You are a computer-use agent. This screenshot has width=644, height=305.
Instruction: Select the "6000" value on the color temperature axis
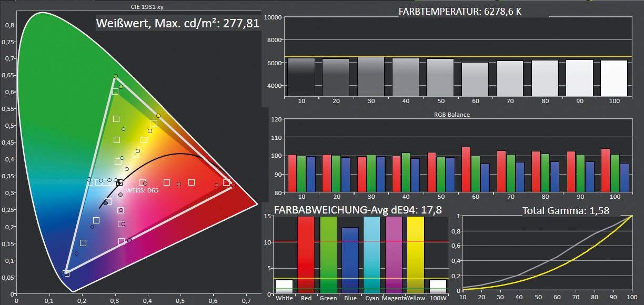(275, 63)
